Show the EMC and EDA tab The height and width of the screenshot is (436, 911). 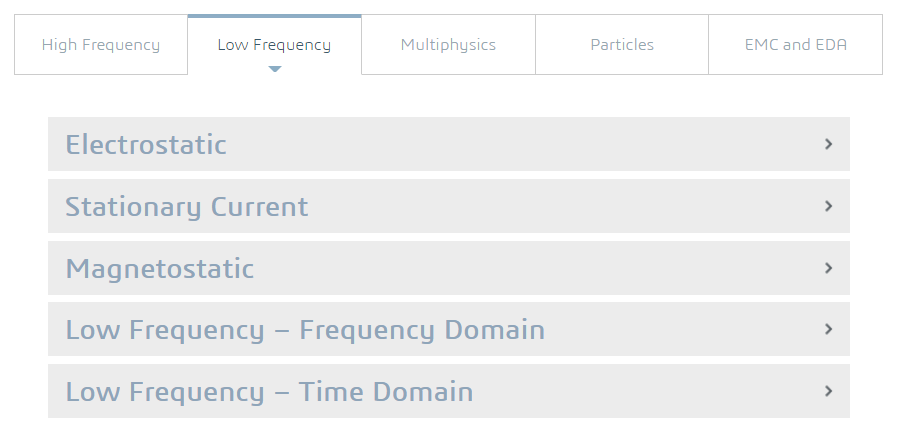tap(796, 45)
